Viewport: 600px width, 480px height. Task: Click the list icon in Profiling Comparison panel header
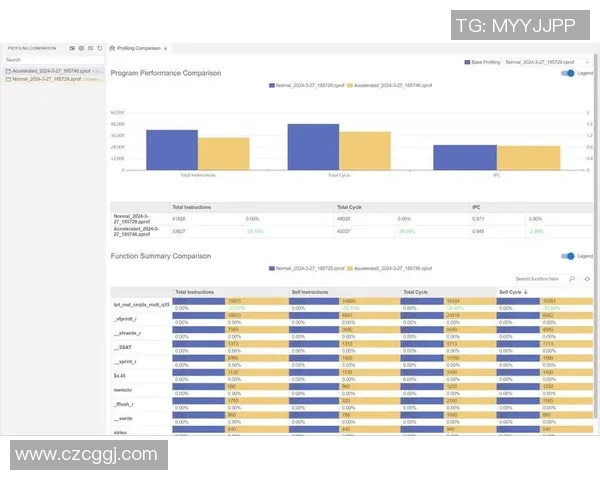pos(90,48)
